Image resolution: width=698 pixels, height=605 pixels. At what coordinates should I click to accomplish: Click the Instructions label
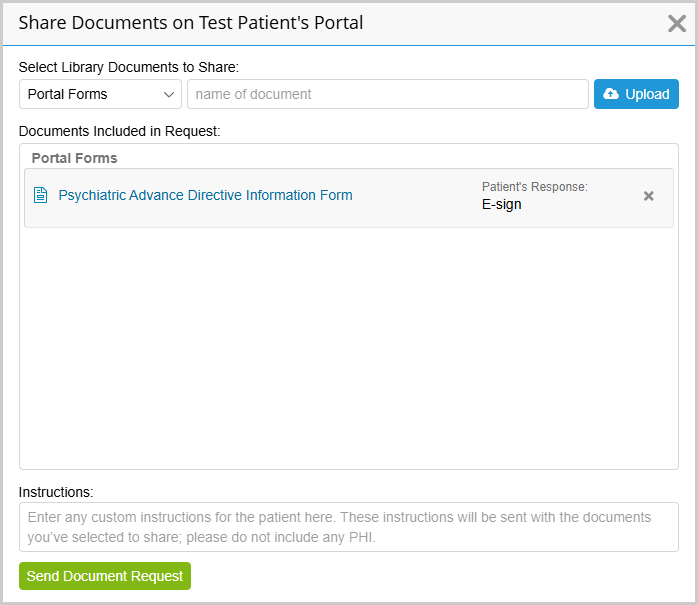(56, 492)
